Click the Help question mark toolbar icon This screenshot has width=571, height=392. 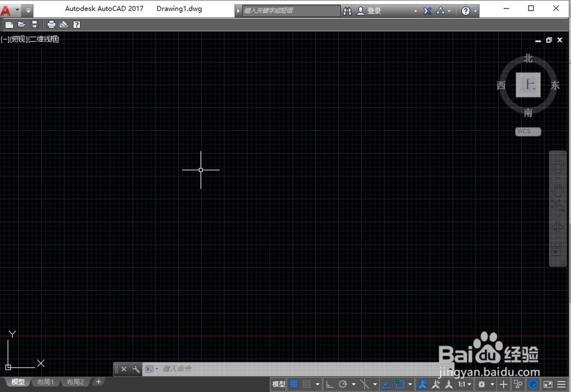click(77, 25)
